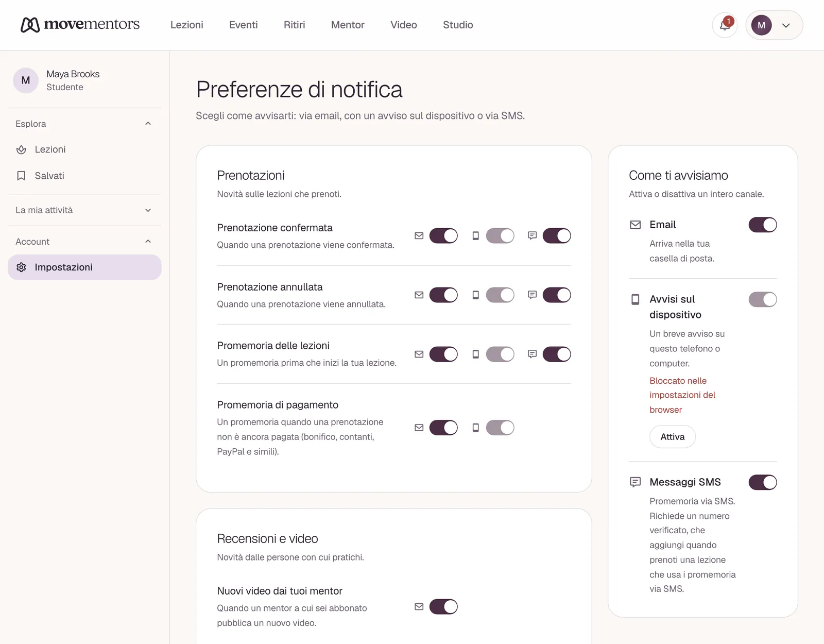Click the bookmark icon beside Salvati
Screen dimensions: 824x644
(21, 176)
